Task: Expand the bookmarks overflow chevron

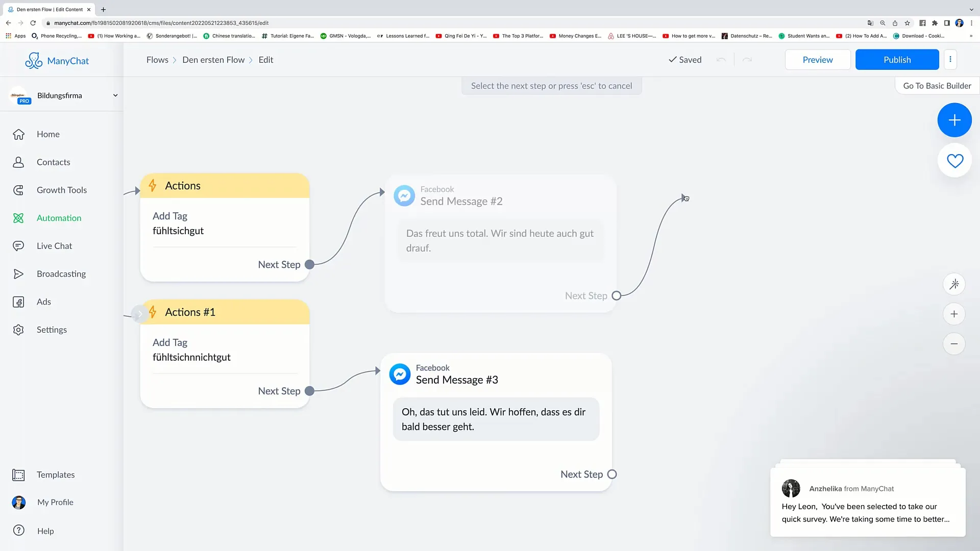Action: pos(971,36)
